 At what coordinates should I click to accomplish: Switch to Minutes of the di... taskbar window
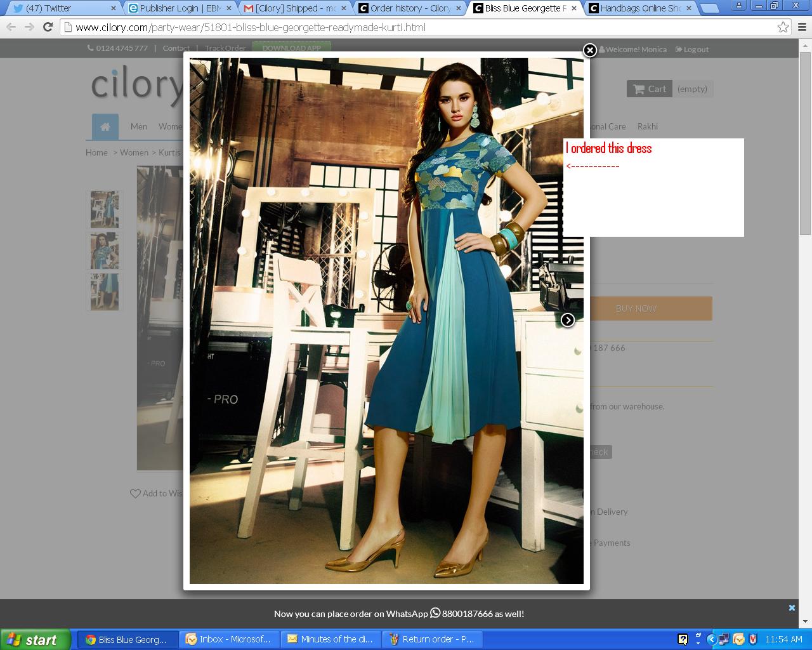tap(330, 639)
